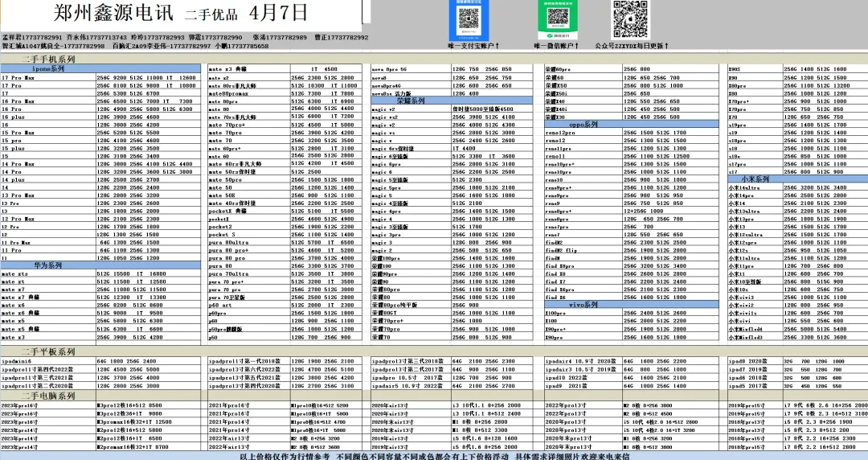Click the magic vs2 model cell
The image size is (868, 460).
(411, 117)
